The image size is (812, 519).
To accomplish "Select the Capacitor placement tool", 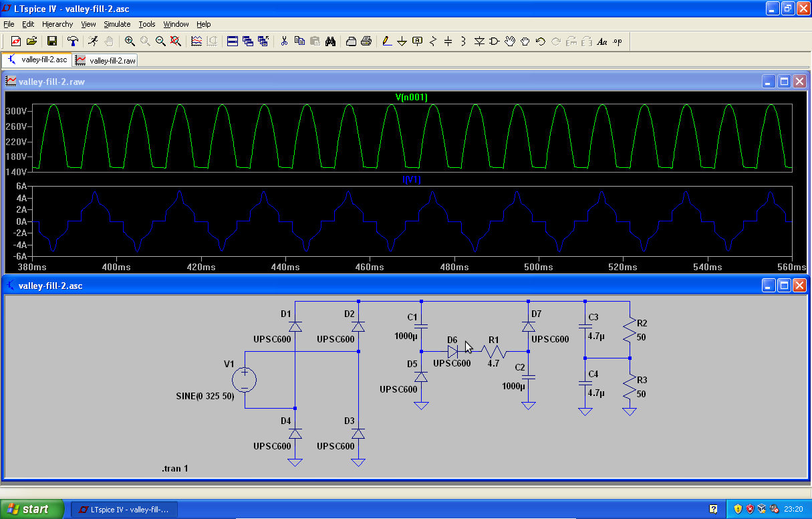I will click(x=448, y=41).
